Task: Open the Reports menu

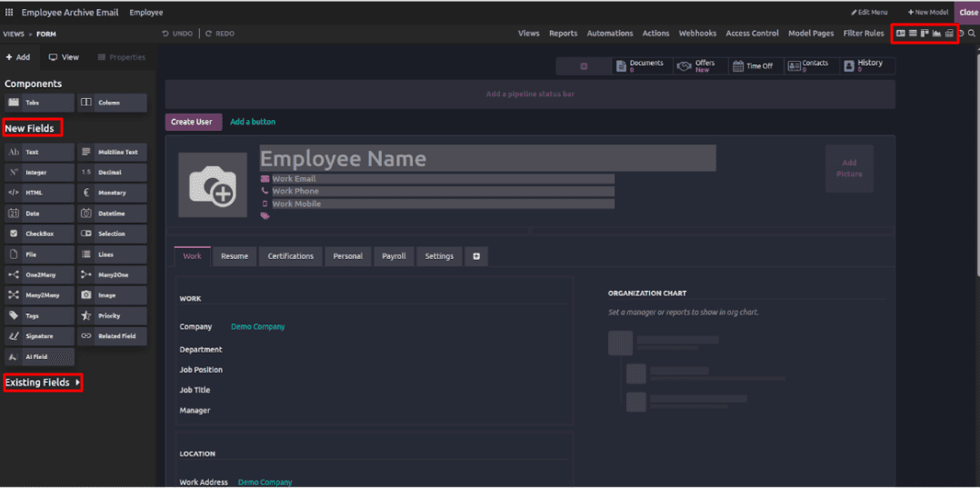Action: click(x=563, y=34)
